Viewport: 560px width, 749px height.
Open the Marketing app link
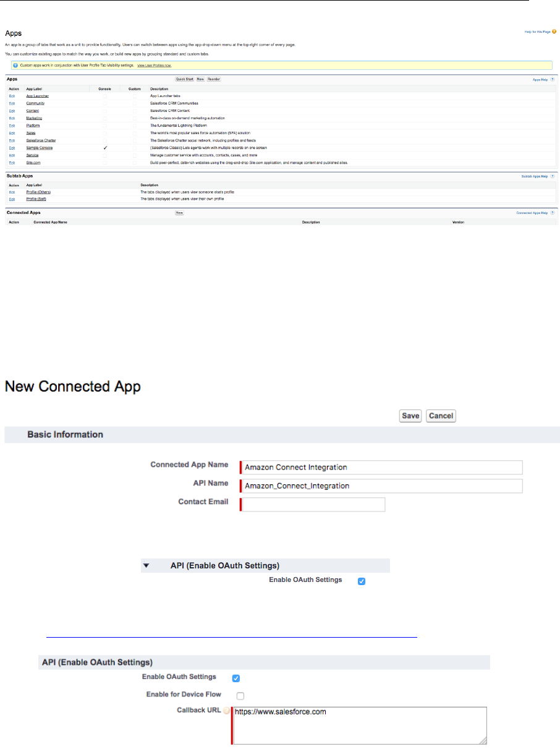click(34, 118)
